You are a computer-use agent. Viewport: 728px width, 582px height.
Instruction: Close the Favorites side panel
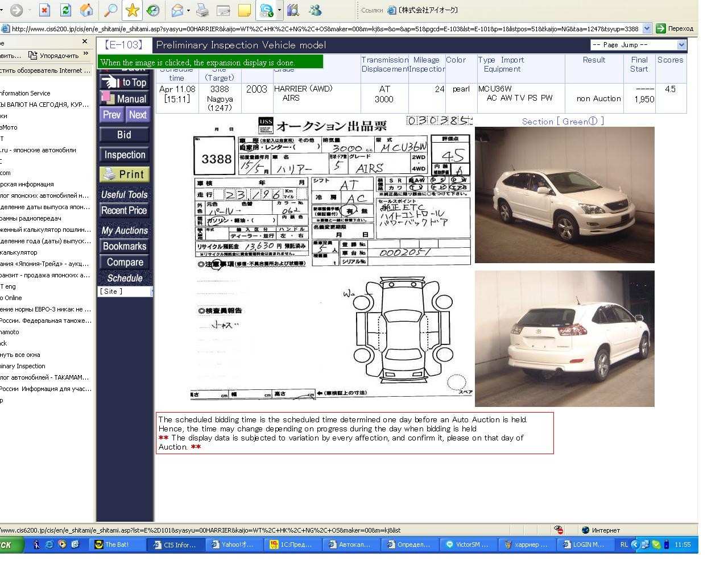pos(85,41)
